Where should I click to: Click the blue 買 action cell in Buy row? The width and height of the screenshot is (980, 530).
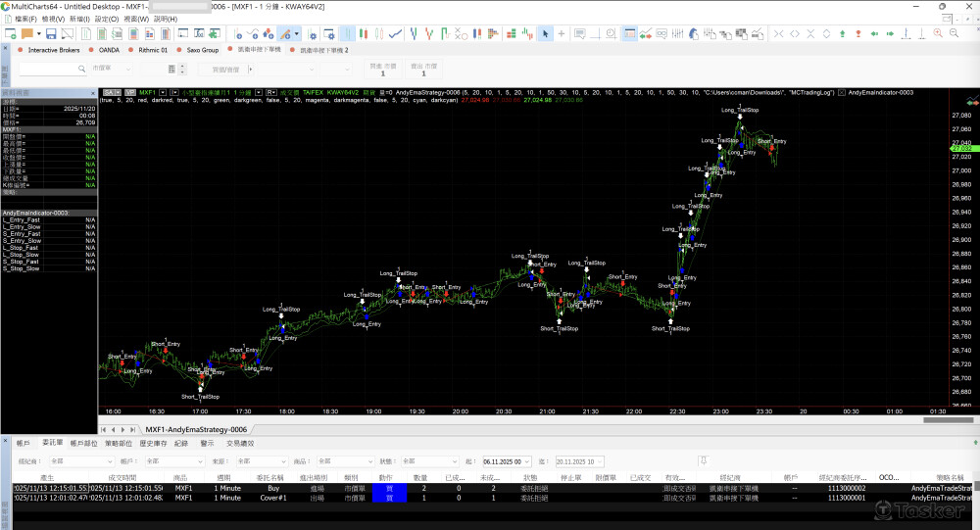point(388,487)
